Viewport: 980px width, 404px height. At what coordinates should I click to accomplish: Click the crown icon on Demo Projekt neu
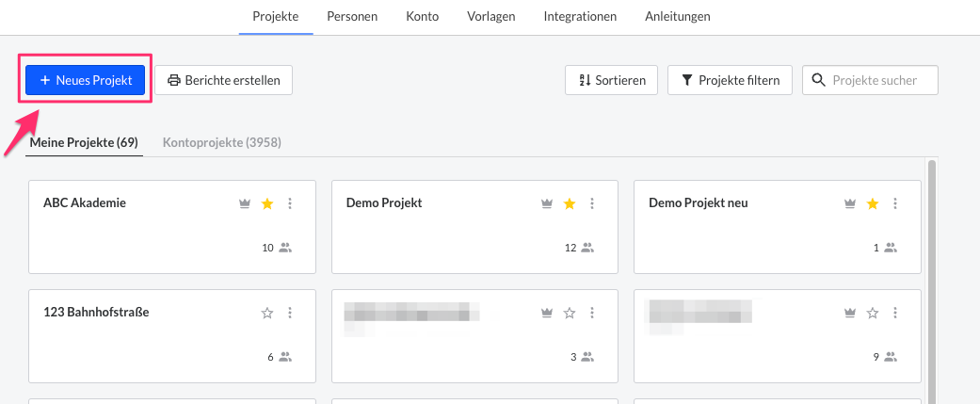(x=849, y=203)
